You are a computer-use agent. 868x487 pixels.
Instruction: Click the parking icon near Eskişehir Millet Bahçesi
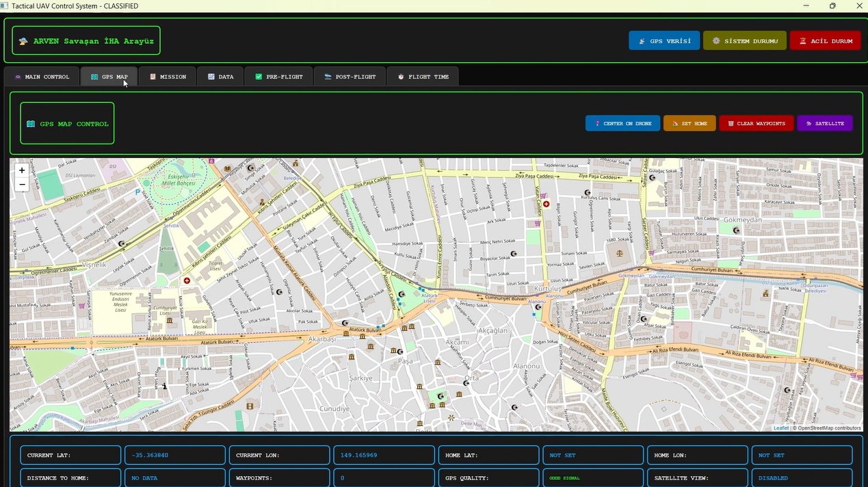pyautogui.click(x=137, y=193)
